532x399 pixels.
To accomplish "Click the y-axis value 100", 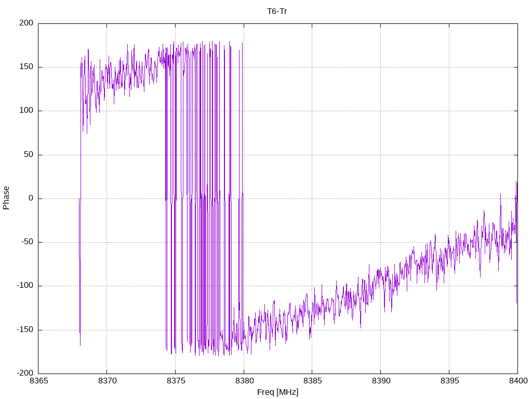I will (x=26, y=111).
